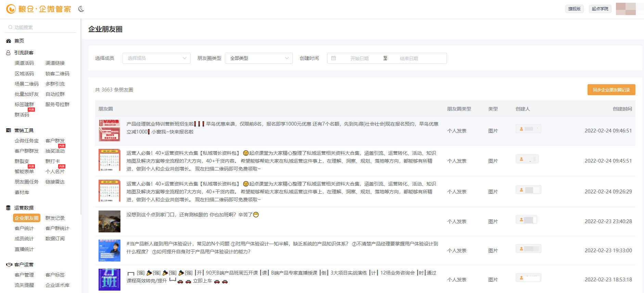Open 个人名片 menu item
The height and width of the screenshot is (293, 644).
pyautogui.click(x=55, y=171)
